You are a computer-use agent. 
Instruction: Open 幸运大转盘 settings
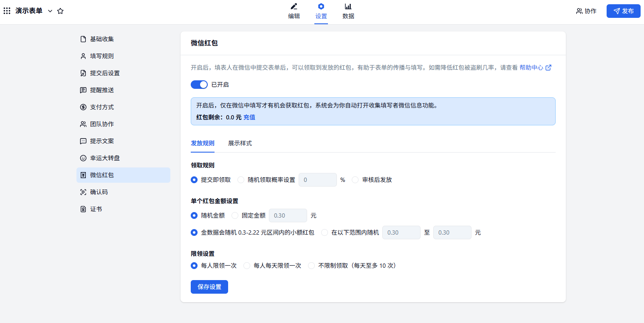click(105, 158)
